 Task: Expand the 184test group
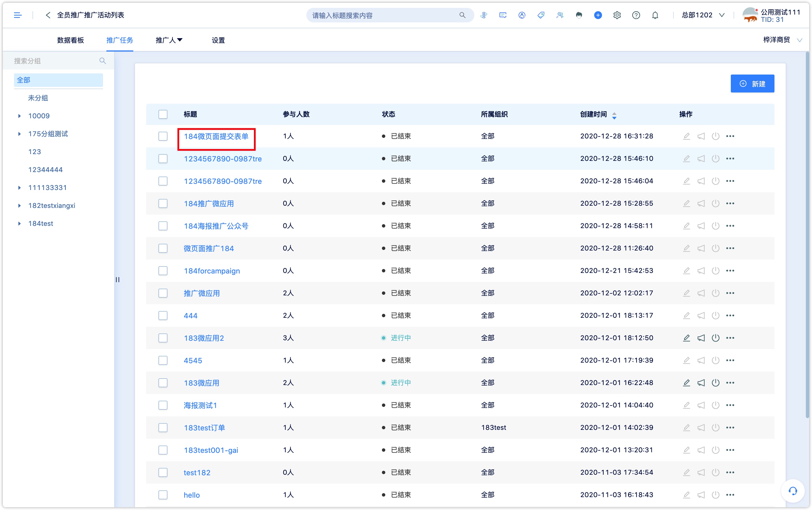(x=19, y=223)
